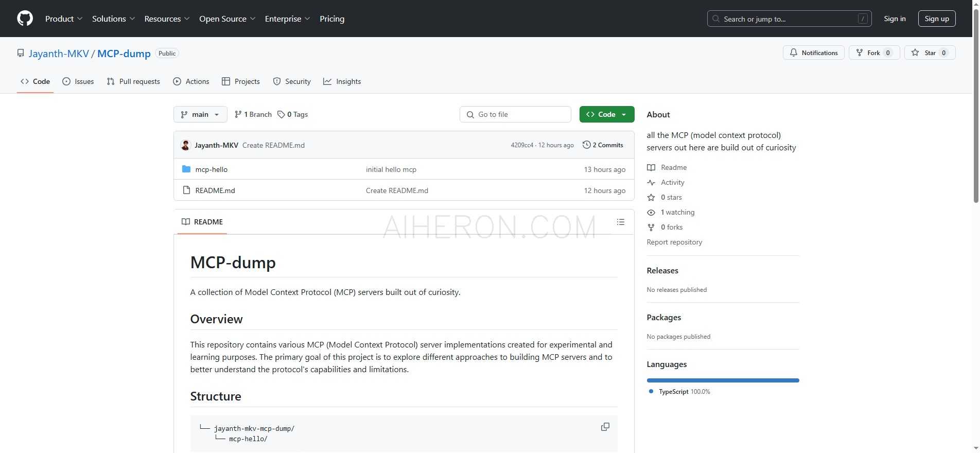Open the Packages heading link
The image size is (980, 453).
point(664,317)
